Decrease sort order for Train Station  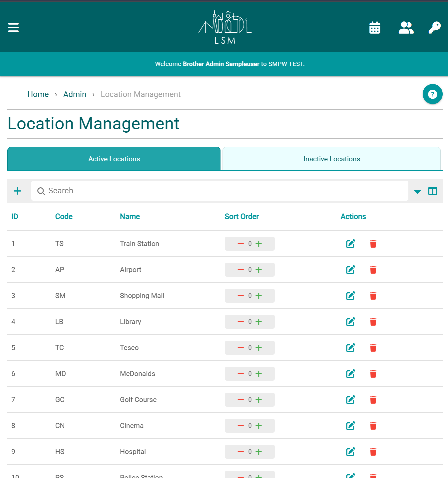[240, 244]
